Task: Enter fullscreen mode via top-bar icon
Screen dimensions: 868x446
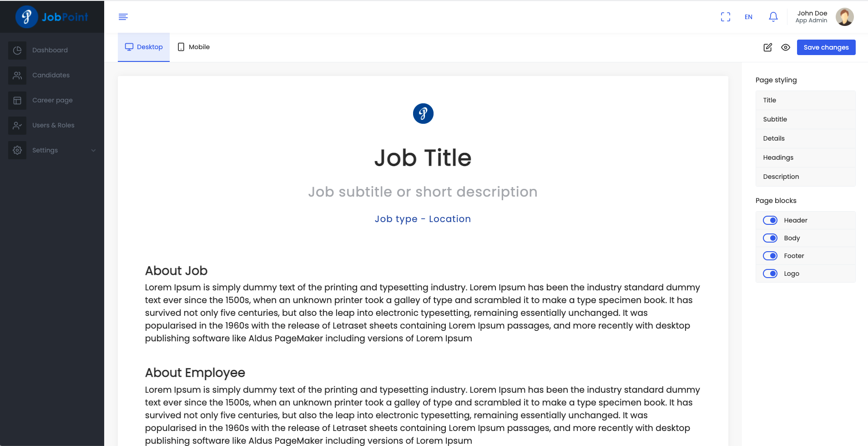Action: tap(726, 17)
